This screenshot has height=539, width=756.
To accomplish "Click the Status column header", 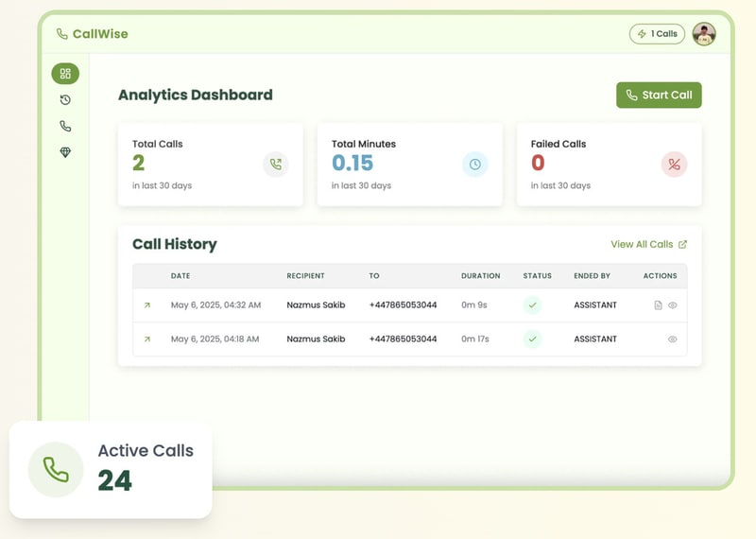I will (x=537, y=276).
